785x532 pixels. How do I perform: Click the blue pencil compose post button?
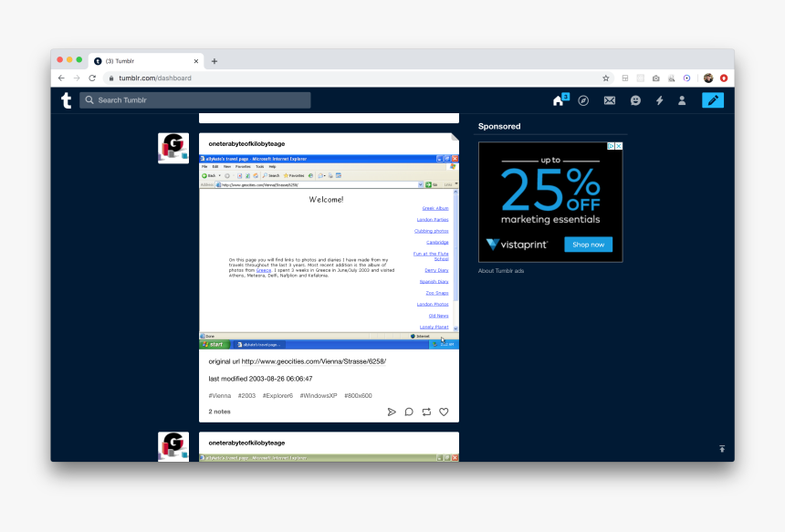[x=713, y=100]
